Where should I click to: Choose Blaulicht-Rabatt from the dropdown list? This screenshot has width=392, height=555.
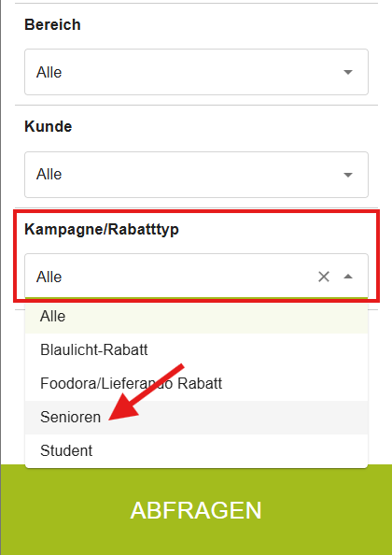[x=196, y=350]
